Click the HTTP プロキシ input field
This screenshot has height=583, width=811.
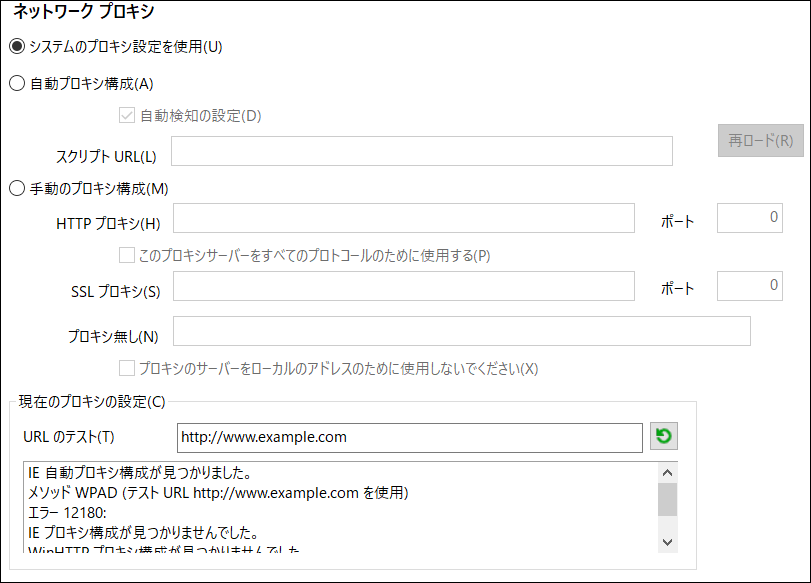400,218
